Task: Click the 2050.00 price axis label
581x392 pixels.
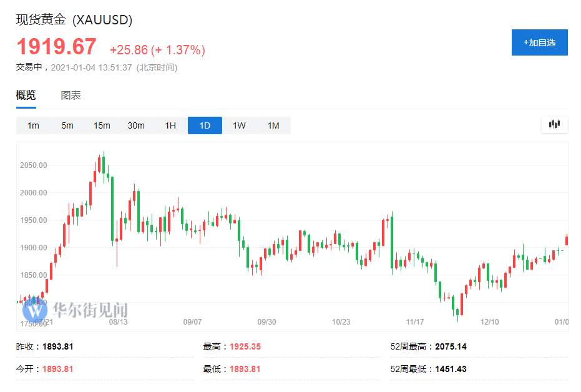Action: coord(33,165)
